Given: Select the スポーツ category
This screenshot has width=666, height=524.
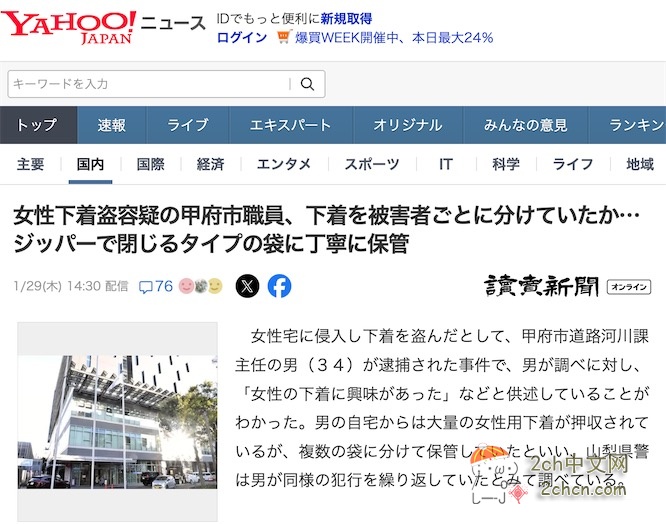Looking at the screenshot, I should pos(372,164).
